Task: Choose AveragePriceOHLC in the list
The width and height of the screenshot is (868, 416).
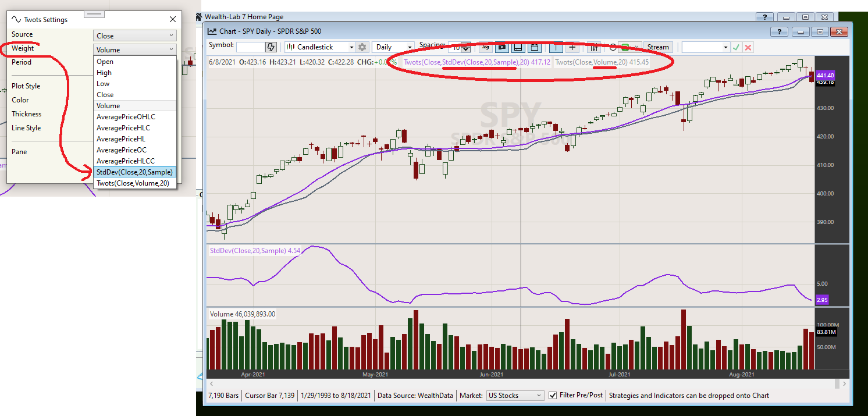Action: pyautogui.click(x=134, y=117)
